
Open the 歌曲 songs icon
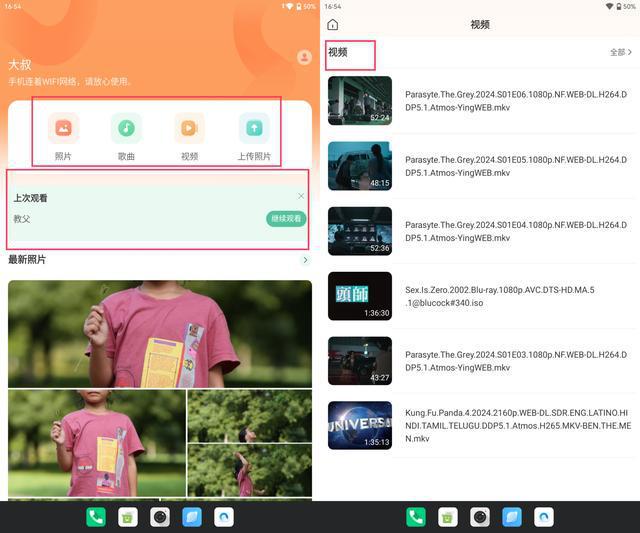[x=126, y=128]
